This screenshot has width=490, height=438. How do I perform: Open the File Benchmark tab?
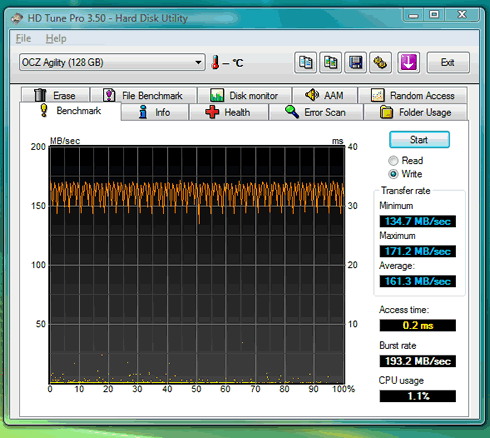pos(144,95)
